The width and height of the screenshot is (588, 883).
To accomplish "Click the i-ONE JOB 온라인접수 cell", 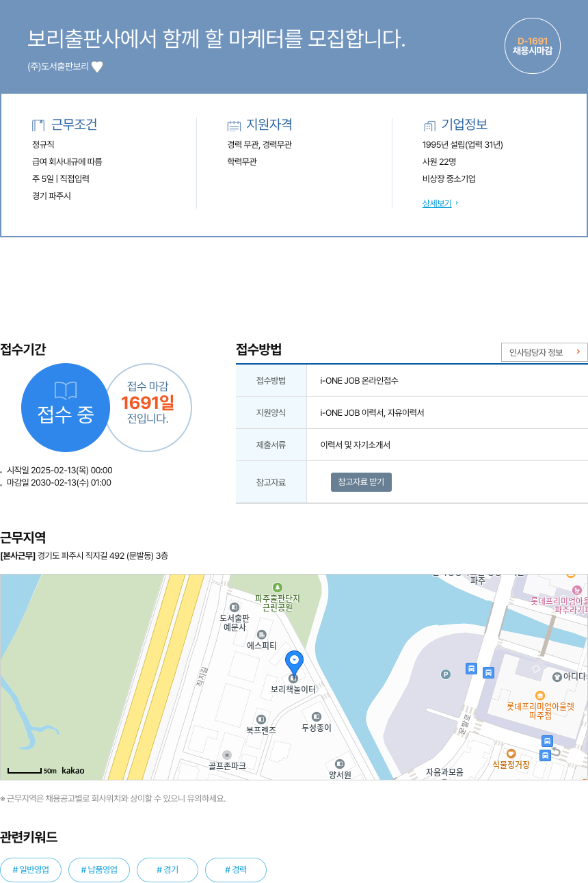I will click(447, 380).
